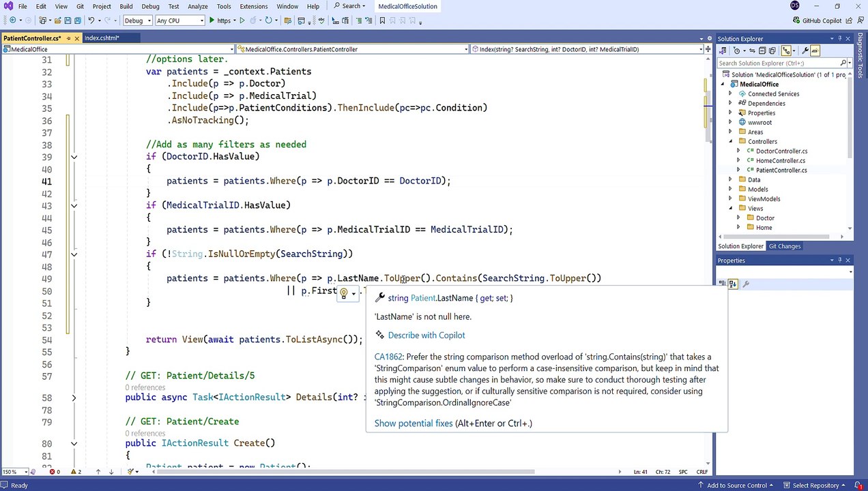Open the Build menu

coord(126,6)
